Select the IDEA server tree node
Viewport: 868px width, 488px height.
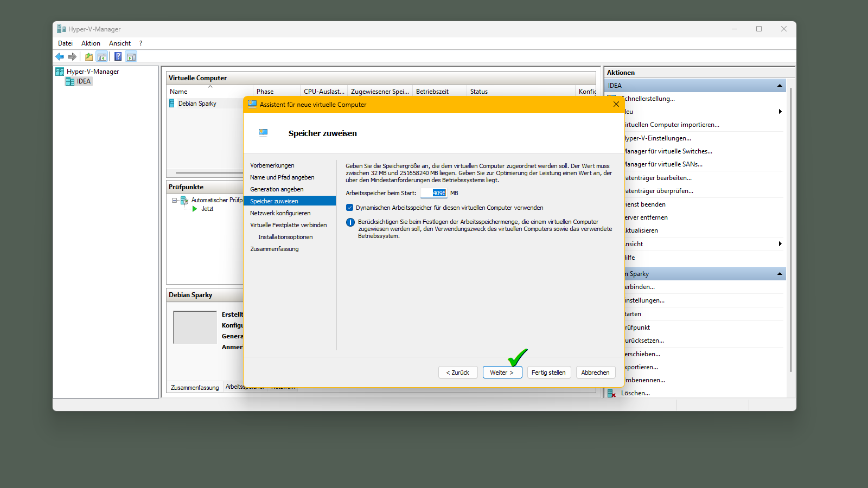[84, 81]
